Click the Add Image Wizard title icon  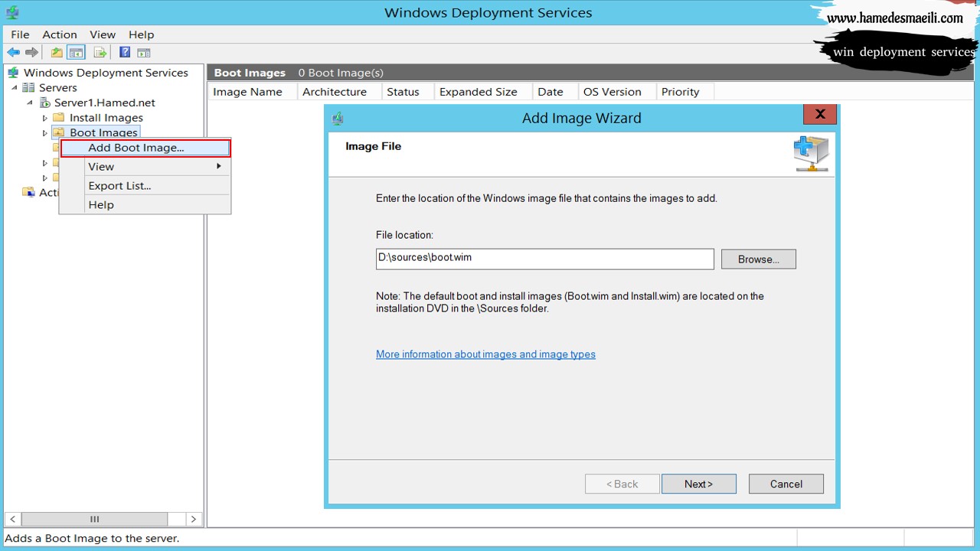(x=338, y=119)
